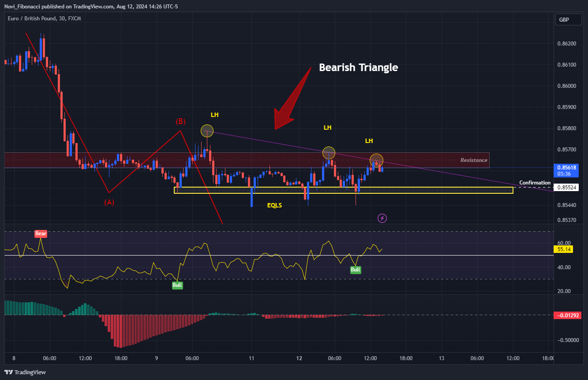Click the 0.86200 price axis label

tap(567, 44)
